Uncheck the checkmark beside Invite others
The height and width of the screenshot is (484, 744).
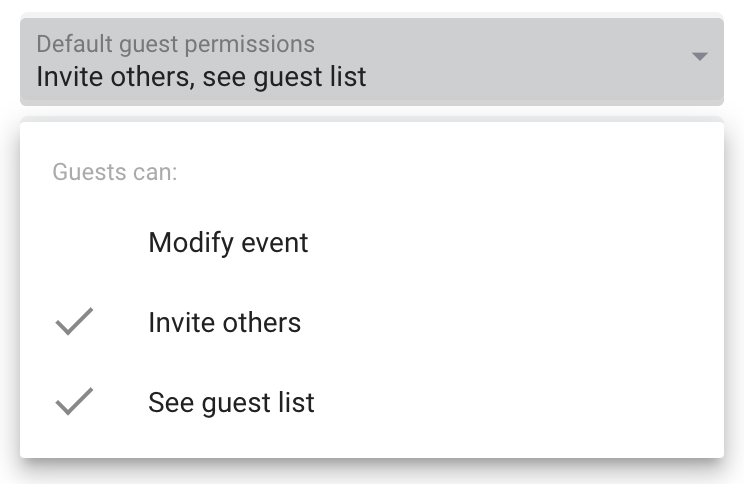coord(74,323)
